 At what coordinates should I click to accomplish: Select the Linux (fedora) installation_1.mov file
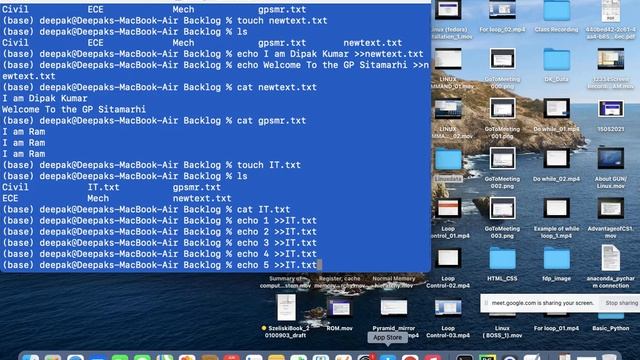448,11
